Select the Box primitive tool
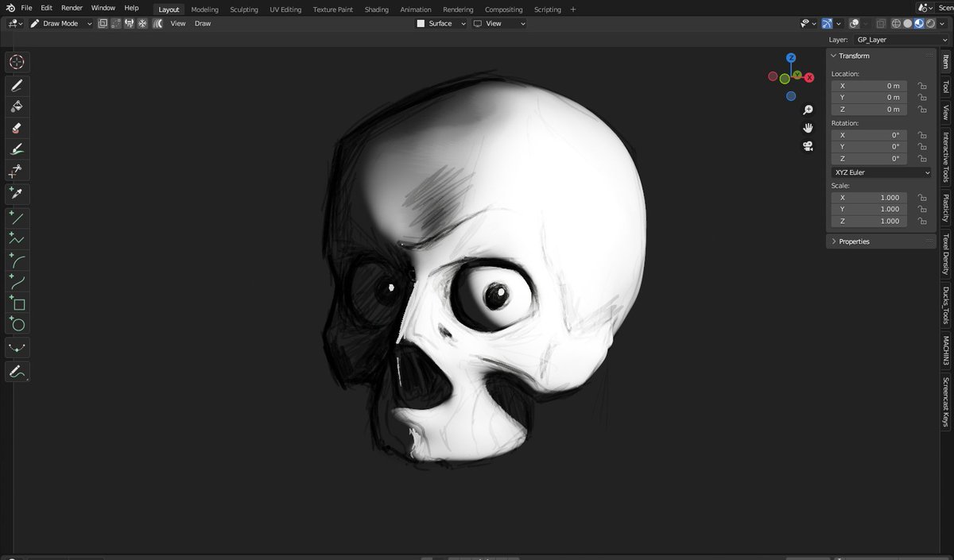This screenshot has height=560, width=954. click(x=17, y=303)
